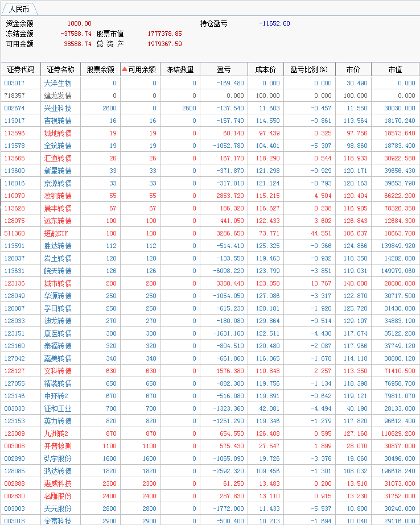This screenshot has width=420, height=525.
Task: Click the 可用余额 column header
Action: point(142,69)
